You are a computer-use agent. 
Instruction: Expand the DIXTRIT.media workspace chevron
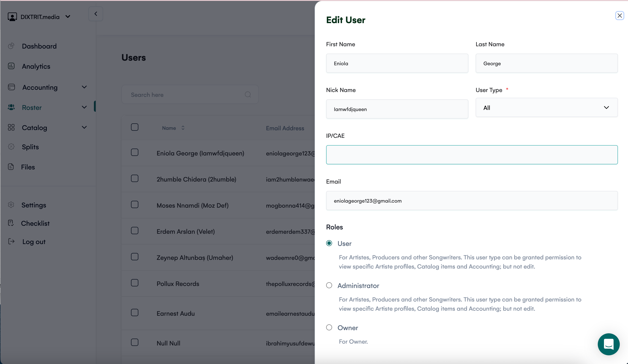[x=68, y=17]
